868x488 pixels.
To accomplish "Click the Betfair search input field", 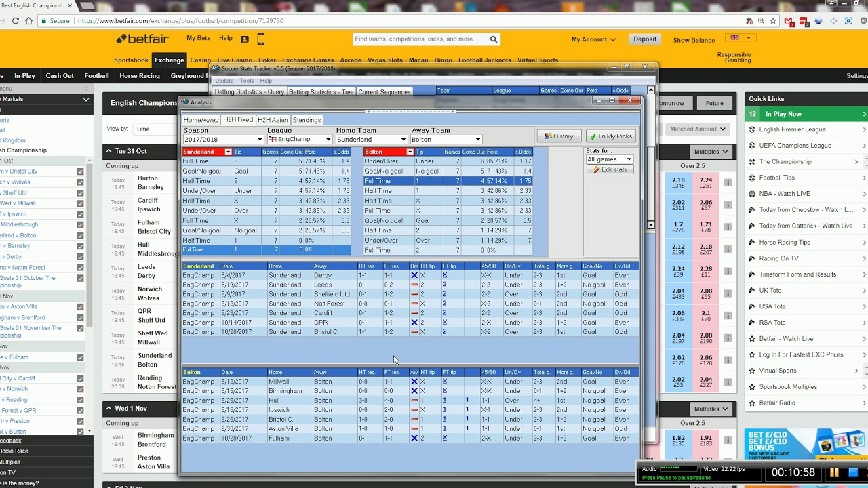I will pos(420,39).
